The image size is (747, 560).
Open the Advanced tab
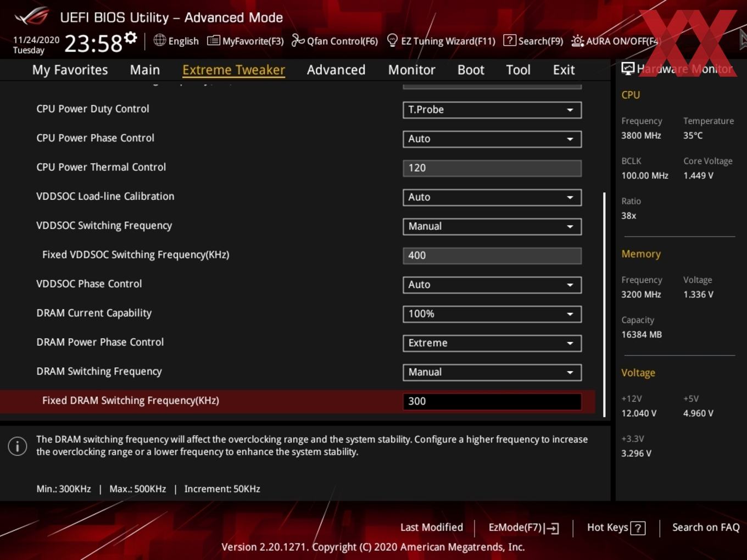tap(336, 70)
